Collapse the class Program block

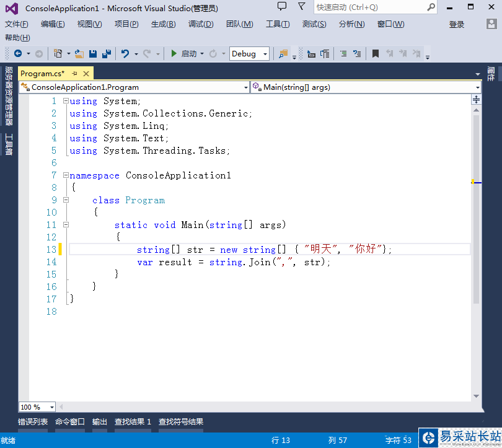coord(66,200)
